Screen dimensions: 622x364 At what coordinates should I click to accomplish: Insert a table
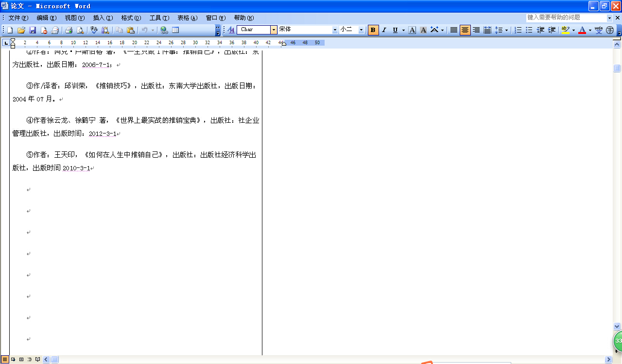pos(175,30)
